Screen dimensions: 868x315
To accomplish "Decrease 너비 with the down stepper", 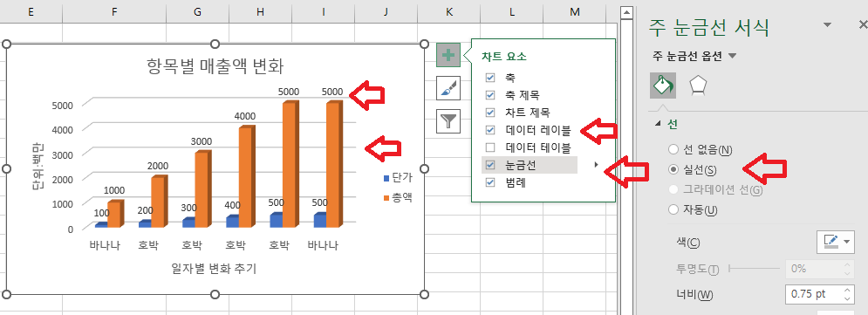I will [846, 299].
